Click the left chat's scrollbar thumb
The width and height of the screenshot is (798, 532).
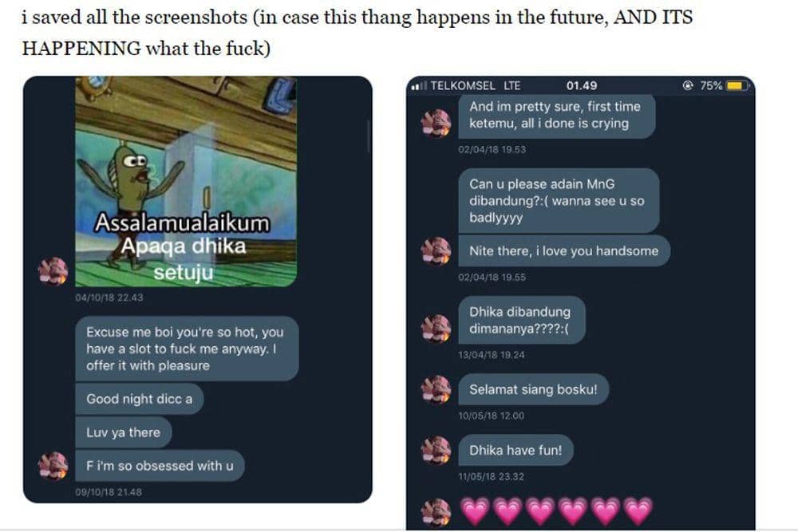[x=369, y=136]
